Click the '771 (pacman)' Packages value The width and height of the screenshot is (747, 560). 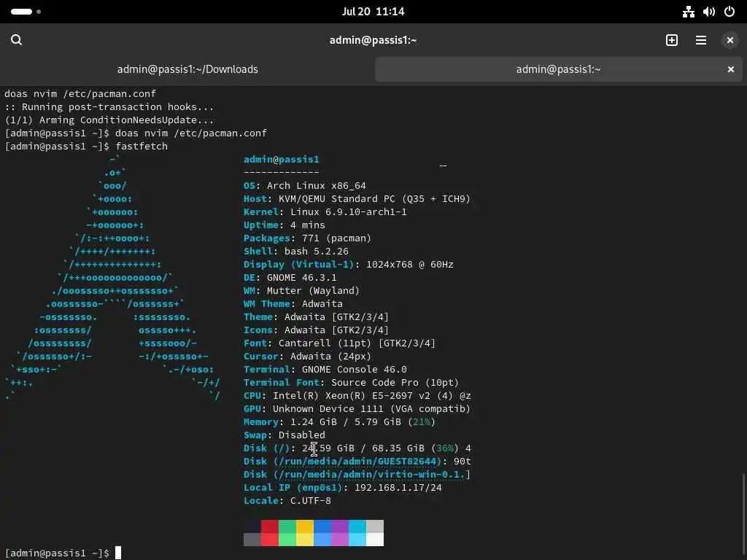point(336,238)
